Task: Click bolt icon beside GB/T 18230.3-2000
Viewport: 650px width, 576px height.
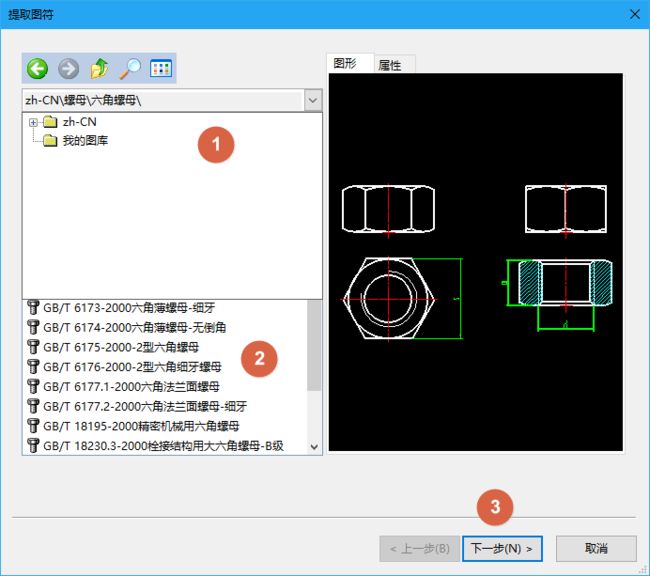Action: tap(33, 445)
